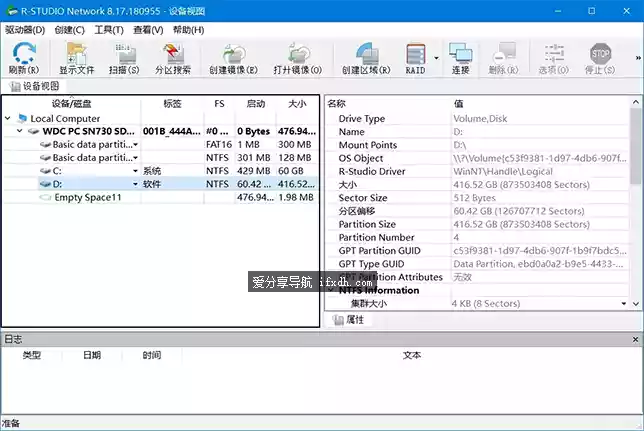The height and width of the screenshot is (431, 644).
Task: Open Options (选项) toolbar icon
Action: click(554, 58)
